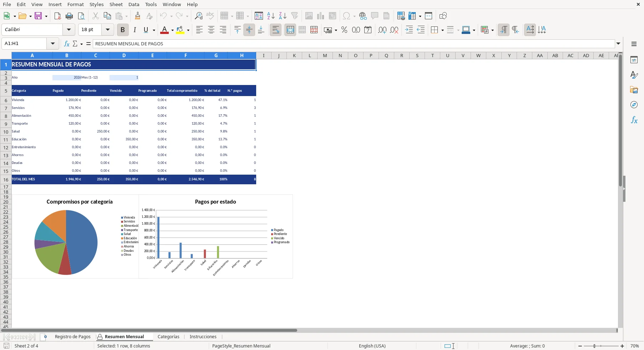
Task: Click the Function Wizard fx icon
Action: click(66, 44)
